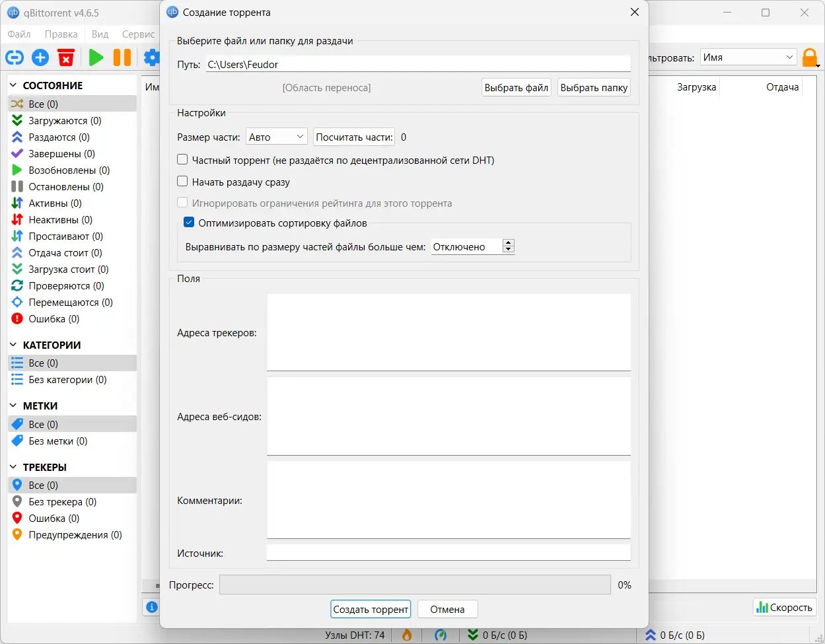Click the orange lock icon in toolbar
The width and height of the screenshot is (825, 644).
[809, 58]
